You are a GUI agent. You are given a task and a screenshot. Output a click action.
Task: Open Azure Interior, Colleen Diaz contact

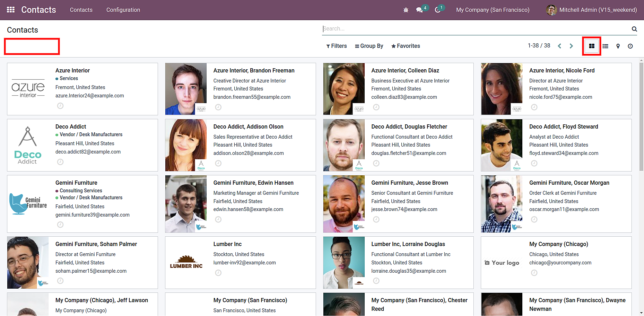(398, 89)
